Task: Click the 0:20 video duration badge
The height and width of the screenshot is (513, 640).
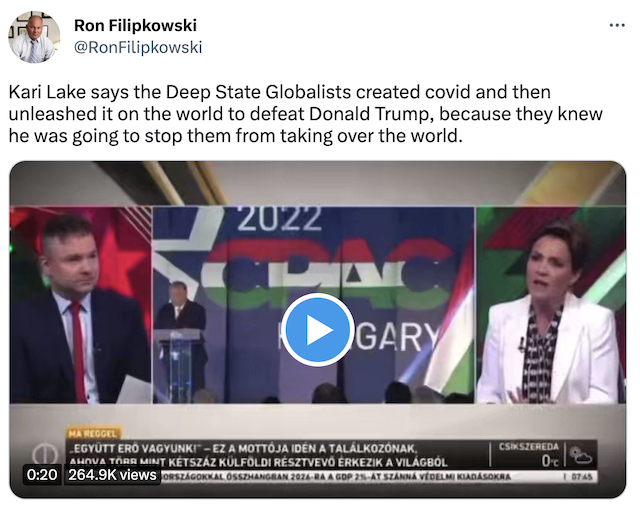Action: pyautogui.click(x=42, y=475)
